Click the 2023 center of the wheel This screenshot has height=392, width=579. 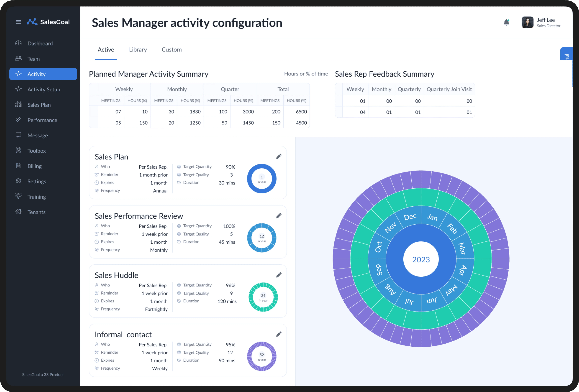pos(421,259)
